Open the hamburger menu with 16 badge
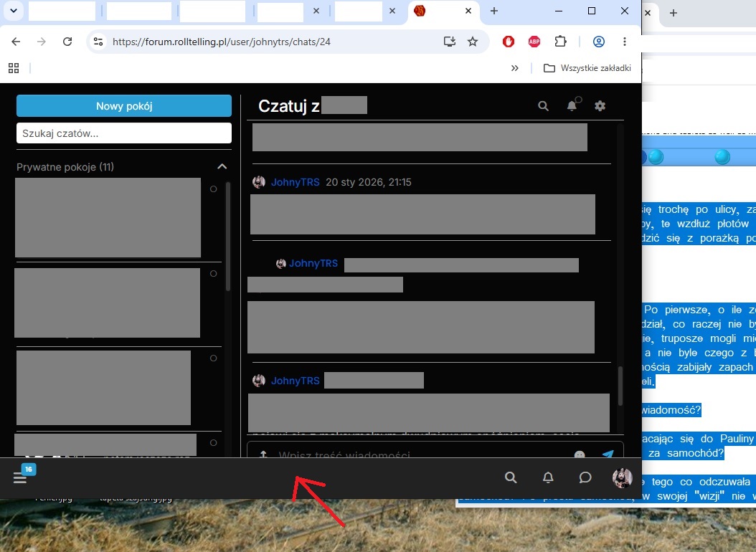Viewport: 756px width, 552px height. pos(20,477)
